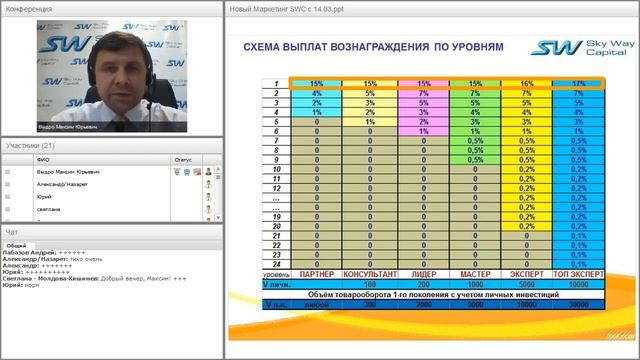Click the participants list scroll-down arrow
640x360 pixels.
218,218
